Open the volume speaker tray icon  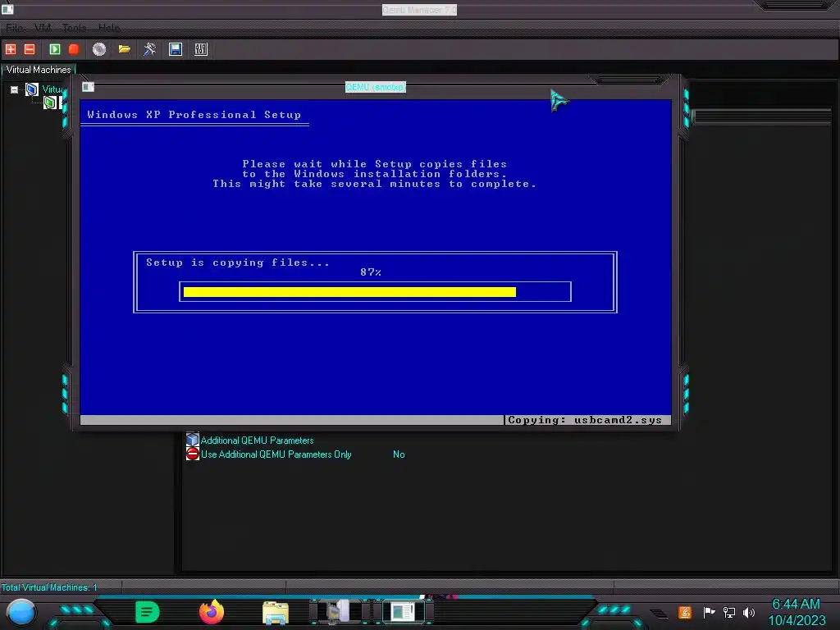[x=749, y=612]
